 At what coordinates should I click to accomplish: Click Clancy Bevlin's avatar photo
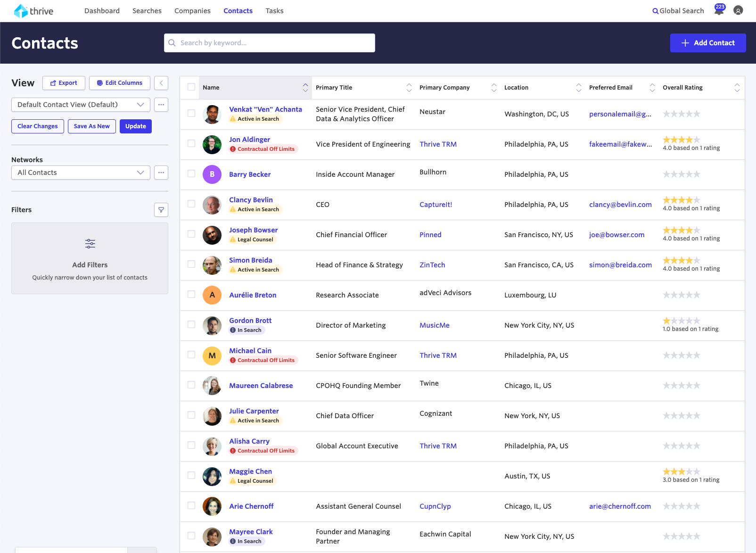(x=212, y=205)
